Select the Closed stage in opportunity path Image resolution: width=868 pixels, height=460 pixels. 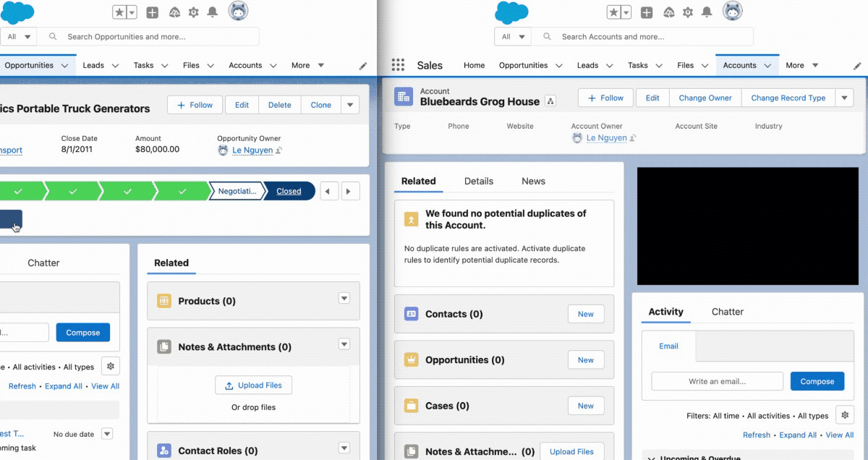(289, 192)
